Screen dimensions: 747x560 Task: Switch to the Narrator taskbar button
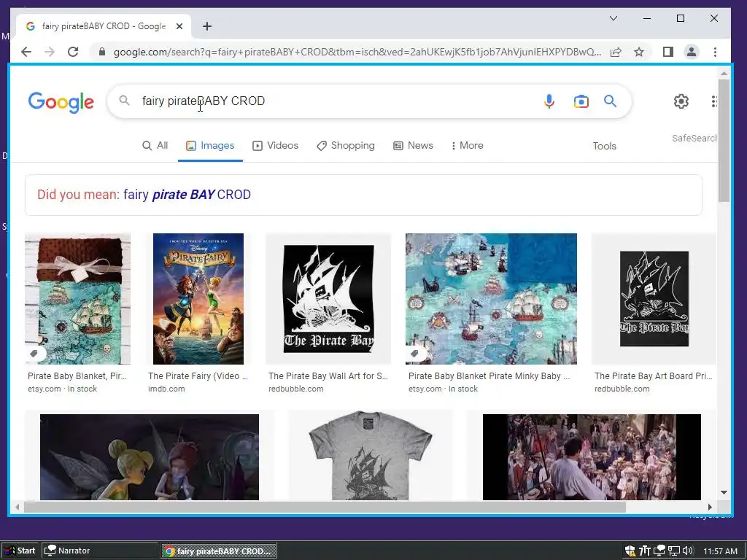point(99,551)
